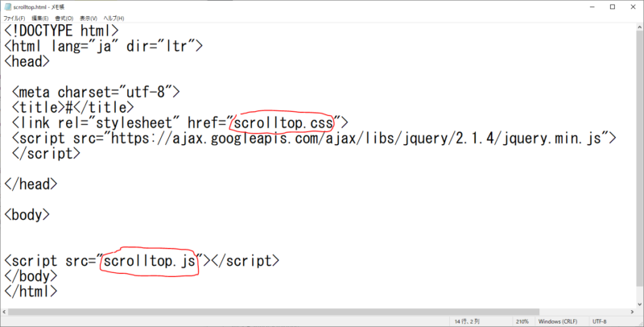Open the ファイル(F) menu
644x327 pixels.
pyautogui.click(x=14, y=19)
